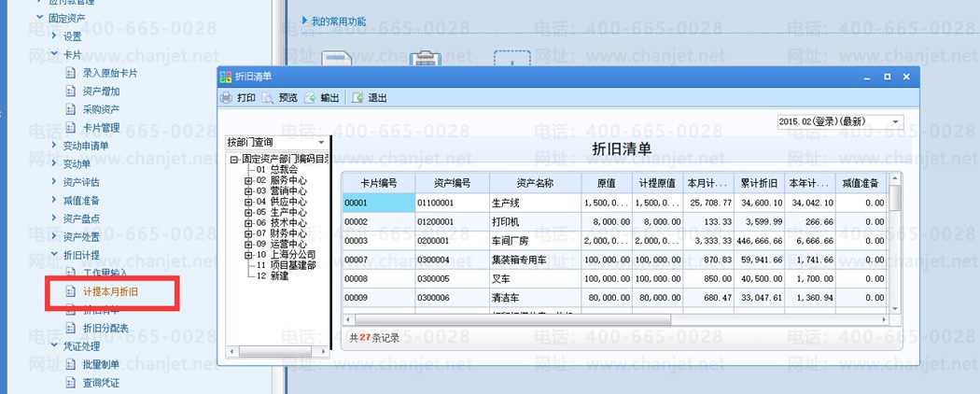Expand the 10 上海分公司 tree node

[x=248, y=255]
